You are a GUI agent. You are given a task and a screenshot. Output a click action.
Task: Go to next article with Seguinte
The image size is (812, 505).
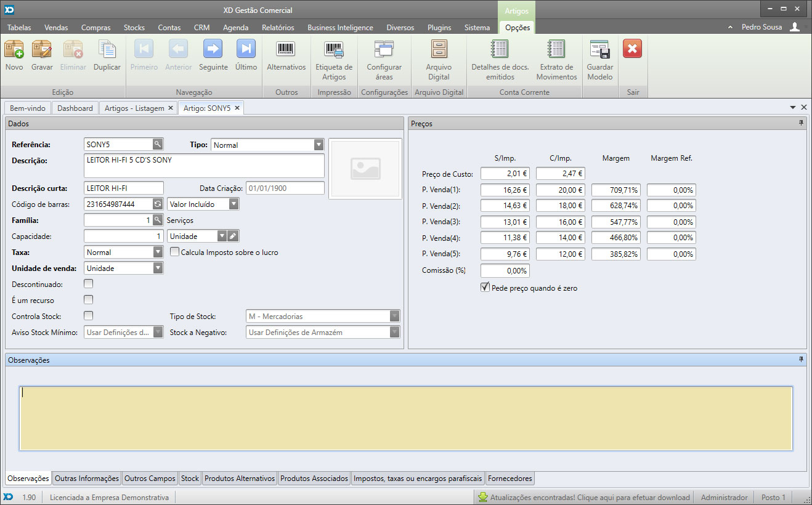pos(213,50)
